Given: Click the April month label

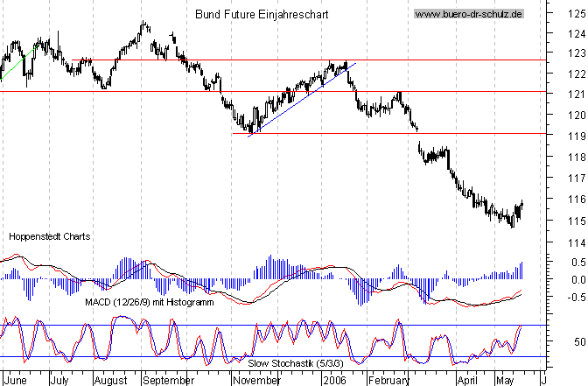Looking at the screenshot, I should tap(467, 381).
